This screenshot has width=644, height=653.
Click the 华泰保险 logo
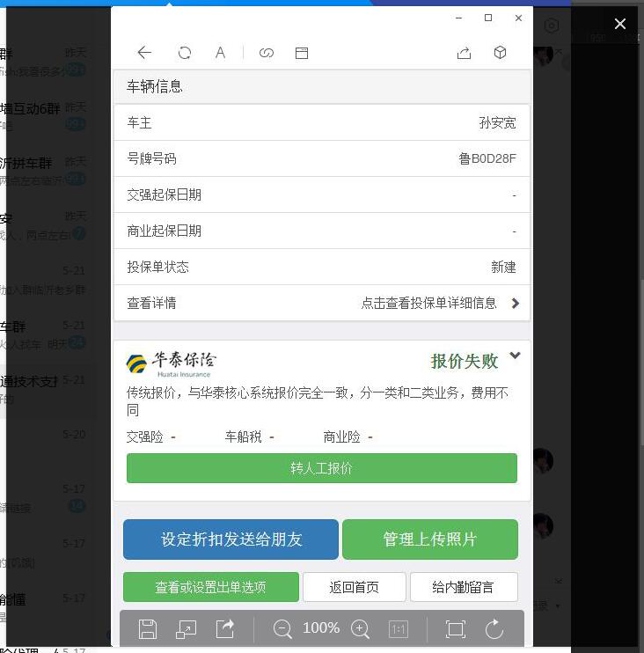click(x=171, y=364)
